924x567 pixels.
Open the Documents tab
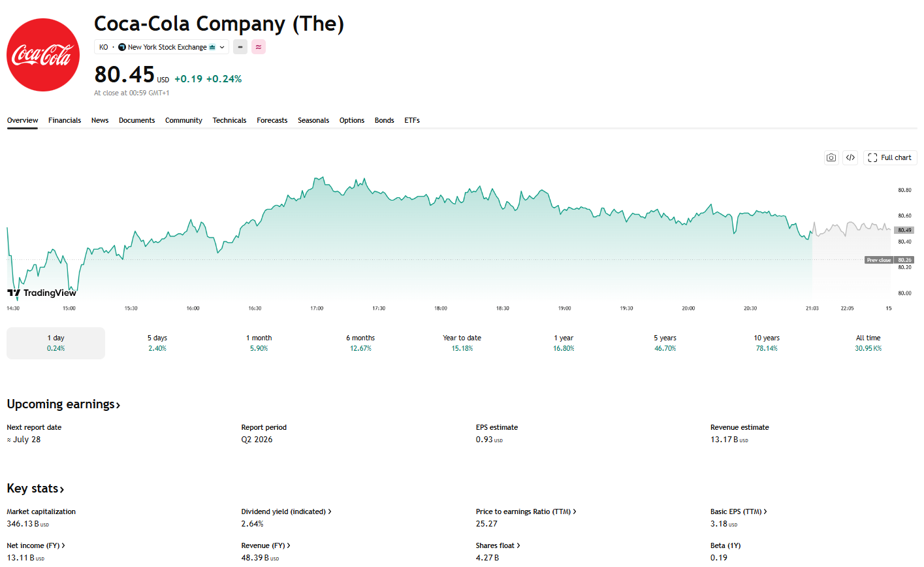137,120
